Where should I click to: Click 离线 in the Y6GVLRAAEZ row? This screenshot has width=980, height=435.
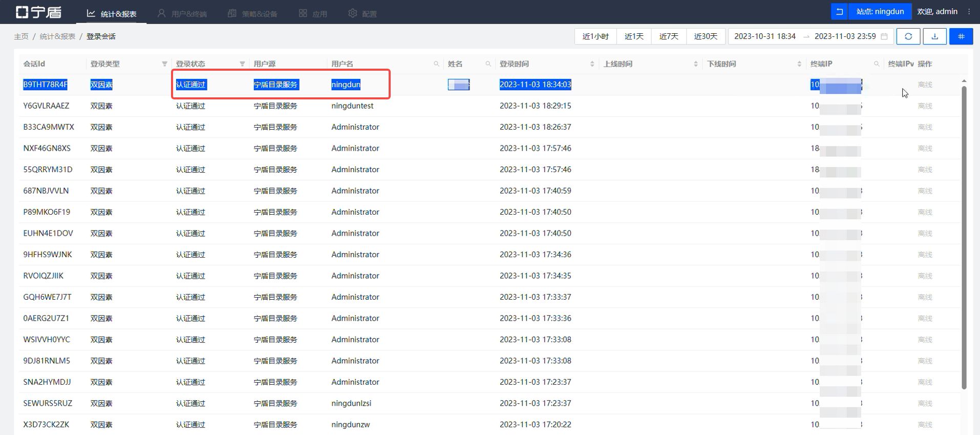coord(925,106)
